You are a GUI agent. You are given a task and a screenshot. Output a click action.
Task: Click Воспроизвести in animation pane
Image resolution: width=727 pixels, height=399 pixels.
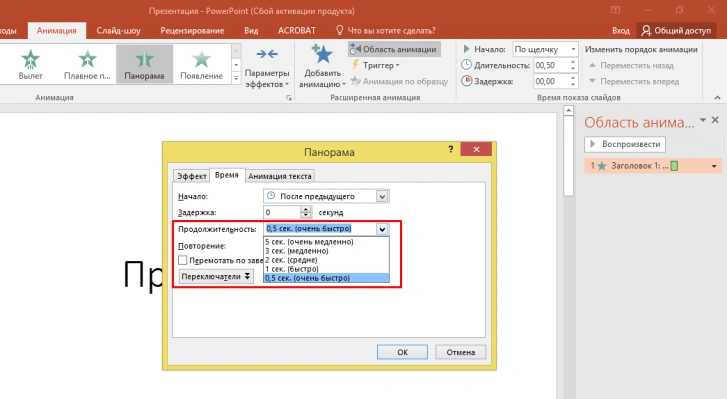click(625, 144)
